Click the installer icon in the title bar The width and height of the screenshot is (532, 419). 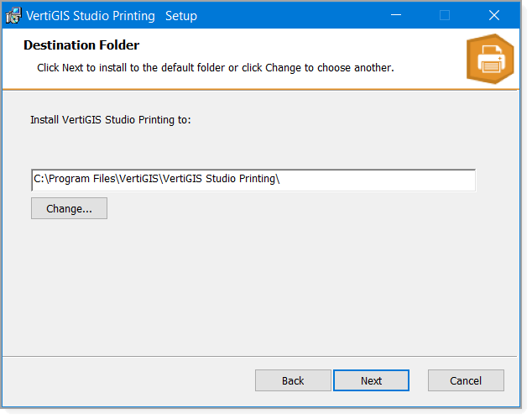click(13, 16)
